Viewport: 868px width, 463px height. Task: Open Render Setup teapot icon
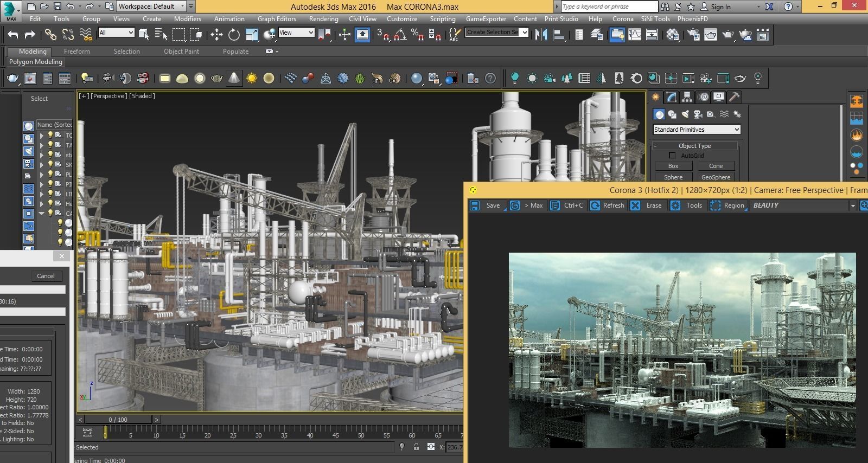pyautogui.click(x=693, y=35)
